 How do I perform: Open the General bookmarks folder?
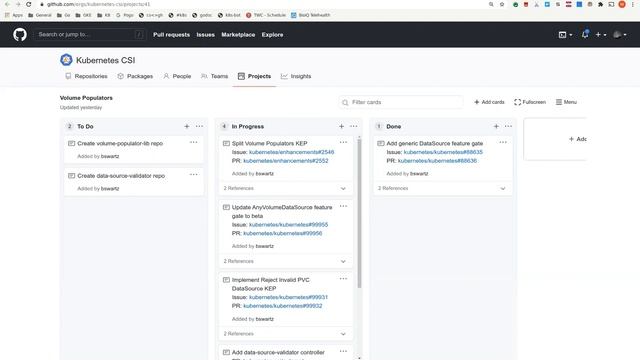(40, 15)
